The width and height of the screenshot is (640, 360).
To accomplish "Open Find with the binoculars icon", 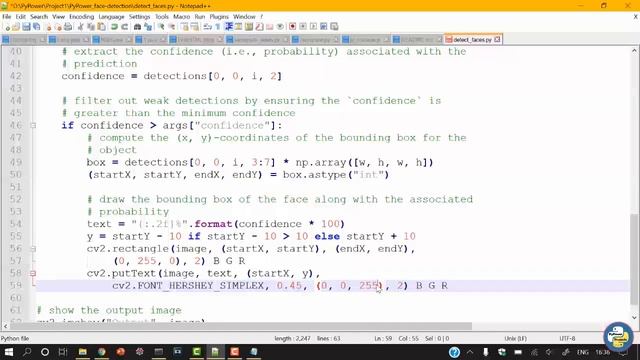I will [x=138, y=27].
